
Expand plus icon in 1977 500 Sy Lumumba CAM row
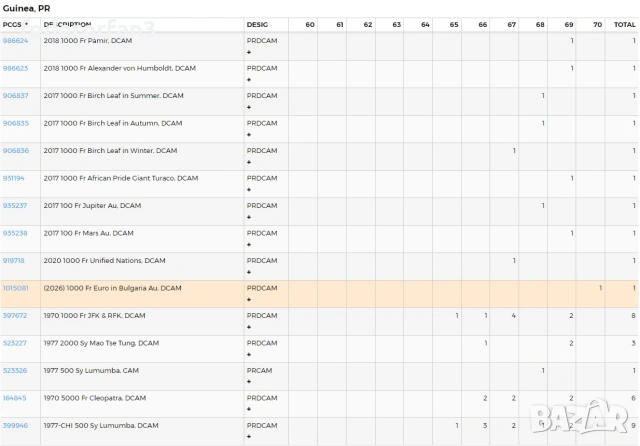[x=249, y=382]
